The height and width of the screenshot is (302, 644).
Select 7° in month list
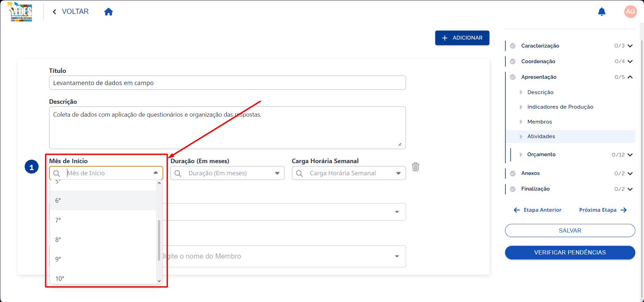click(x=103, y=220)
